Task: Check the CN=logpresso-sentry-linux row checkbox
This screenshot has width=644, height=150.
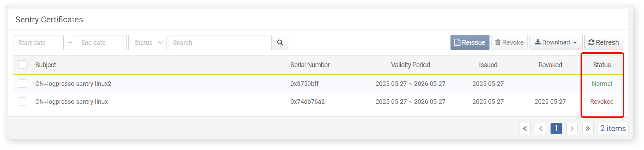Action: click(22, 101)
